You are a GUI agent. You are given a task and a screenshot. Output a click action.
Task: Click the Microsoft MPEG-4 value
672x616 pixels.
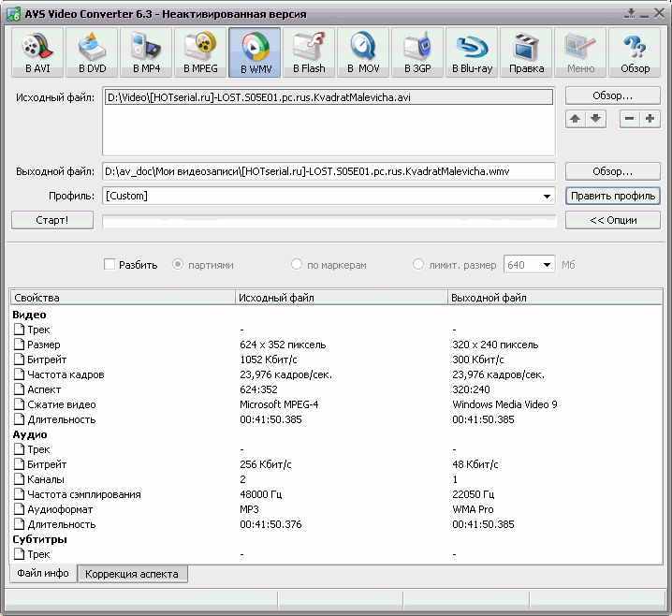pyautogui.click(x=279, y=404)
